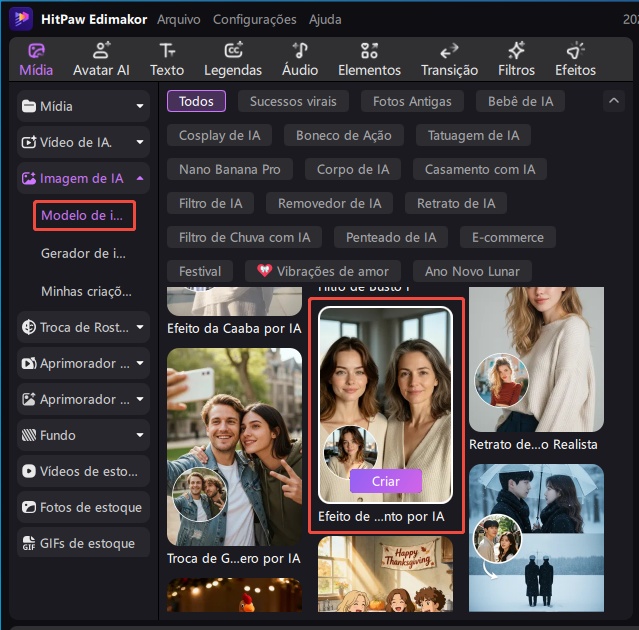
Task: Click the Criar button on template
Action: click(385, 481)
